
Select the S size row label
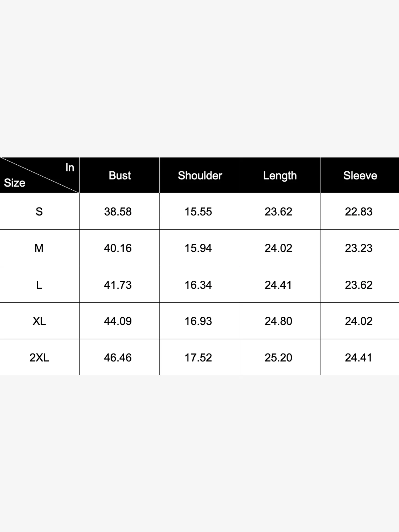coord(39,212)
